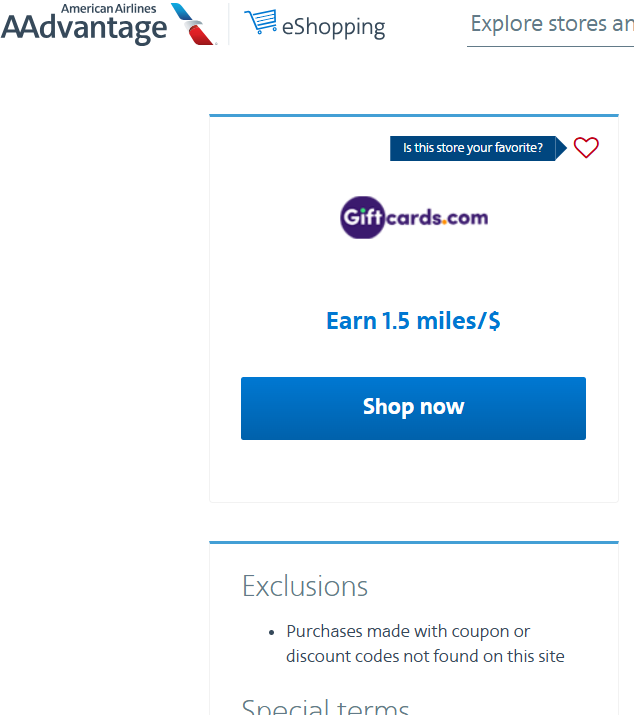The height and width of the screenshot is (715, 634).
Task: Toggle the favorite heart icon
Action: tap(586, 148)
